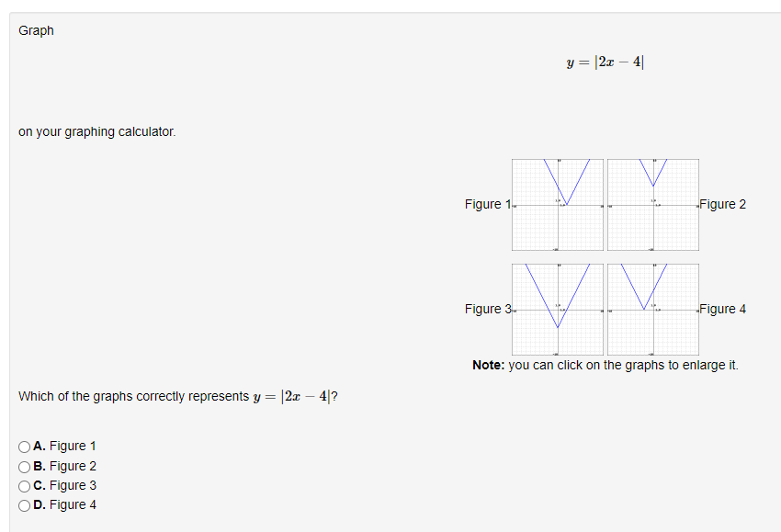Click the Figure 1 label text

(x=486, y=204)
